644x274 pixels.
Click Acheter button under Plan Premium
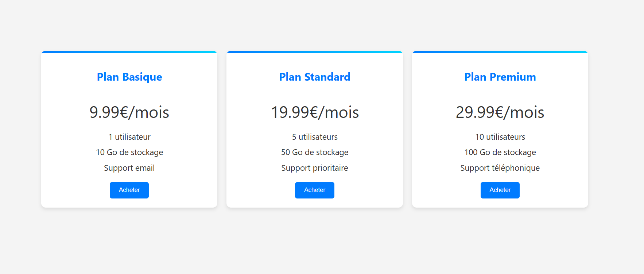500,190
